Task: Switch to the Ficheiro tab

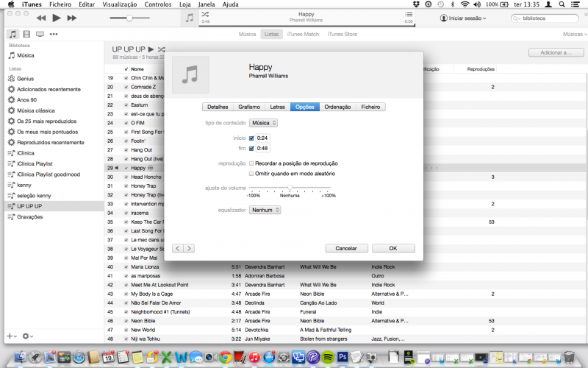Action: point(370,107)
